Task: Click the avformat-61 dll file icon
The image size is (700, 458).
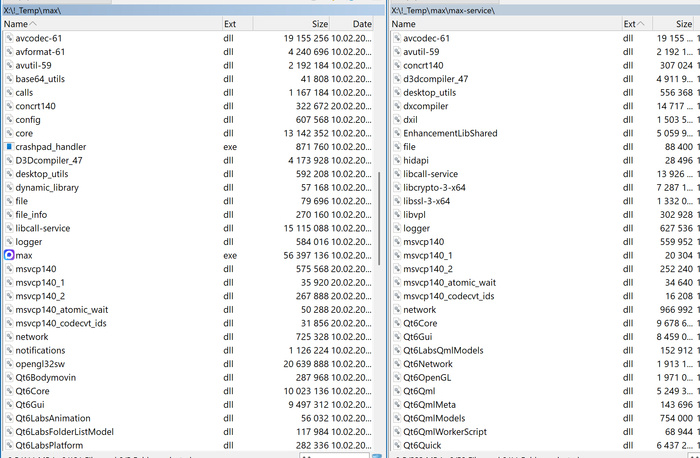Action: click(9, 51)
